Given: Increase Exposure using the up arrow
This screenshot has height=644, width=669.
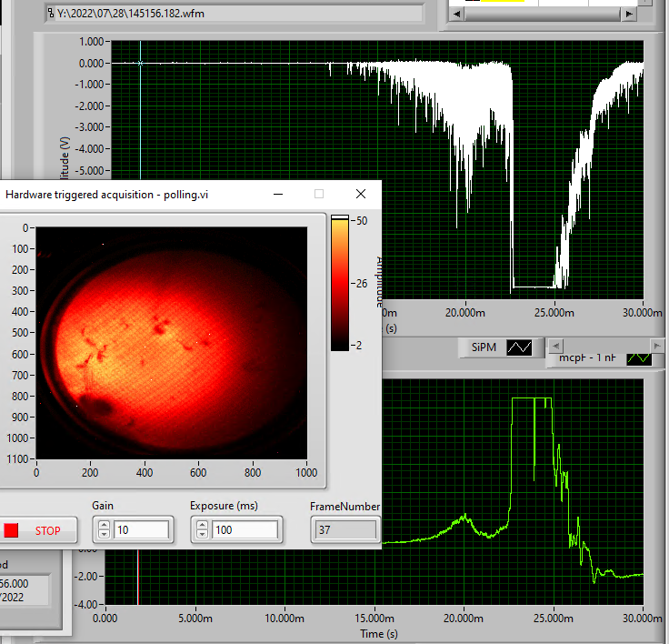Looking at the screenshot, I should pyautogui.click(x=202, y=525).
